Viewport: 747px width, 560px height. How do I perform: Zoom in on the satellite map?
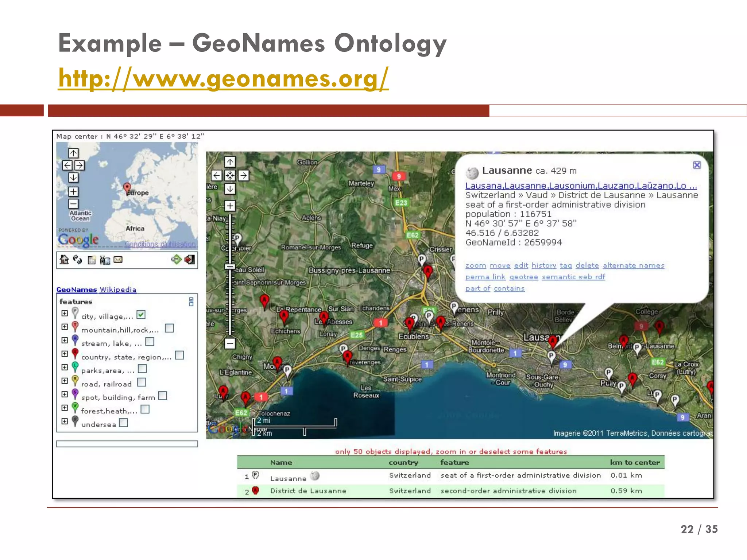(x=230, y=206)
